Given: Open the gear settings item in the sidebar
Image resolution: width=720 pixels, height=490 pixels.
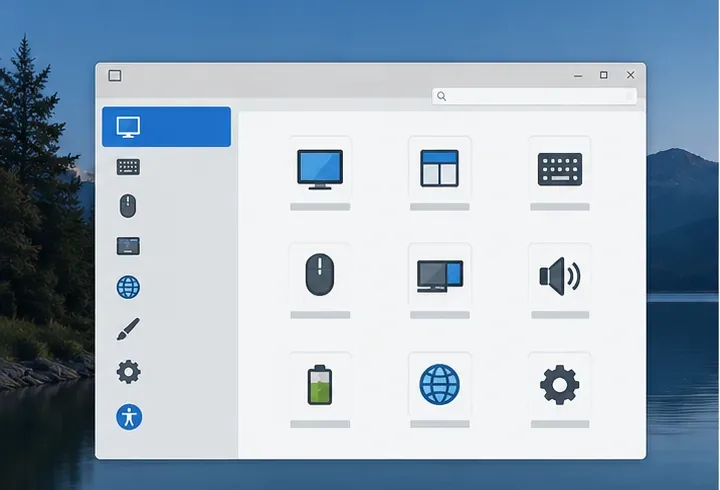Looking at the screenshot, I should [128, 372].
